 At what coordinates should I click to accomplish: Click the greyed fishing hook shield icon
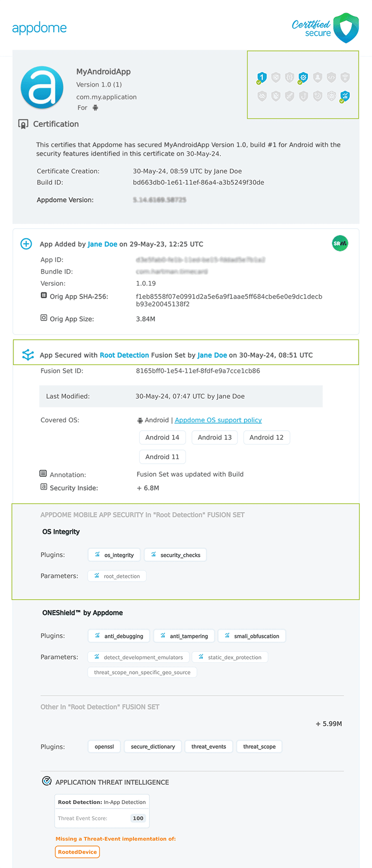304,96
